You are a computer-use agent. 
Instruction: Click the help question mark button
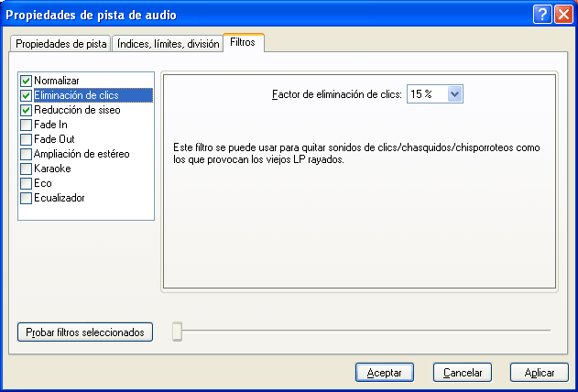pos(541,15)
